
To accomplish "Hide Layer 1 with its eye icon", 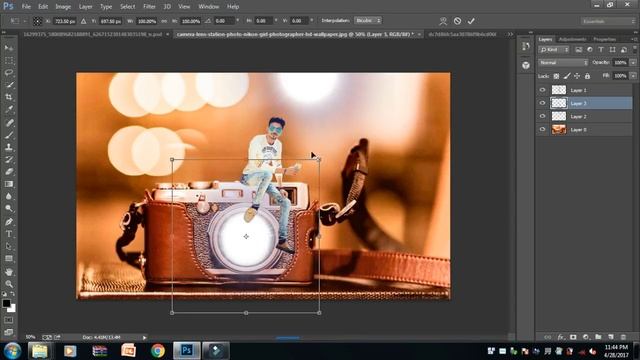I will pyautogui.click(x=542, y=90).
